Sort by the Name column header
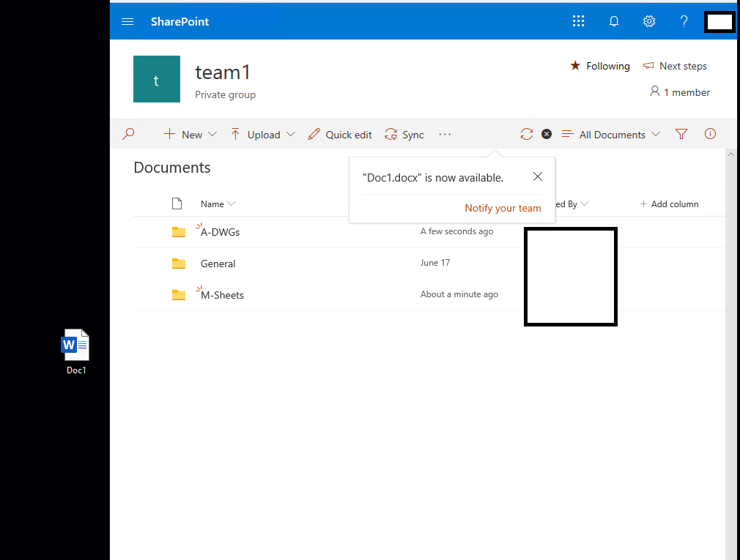 (x=218, y=204)
